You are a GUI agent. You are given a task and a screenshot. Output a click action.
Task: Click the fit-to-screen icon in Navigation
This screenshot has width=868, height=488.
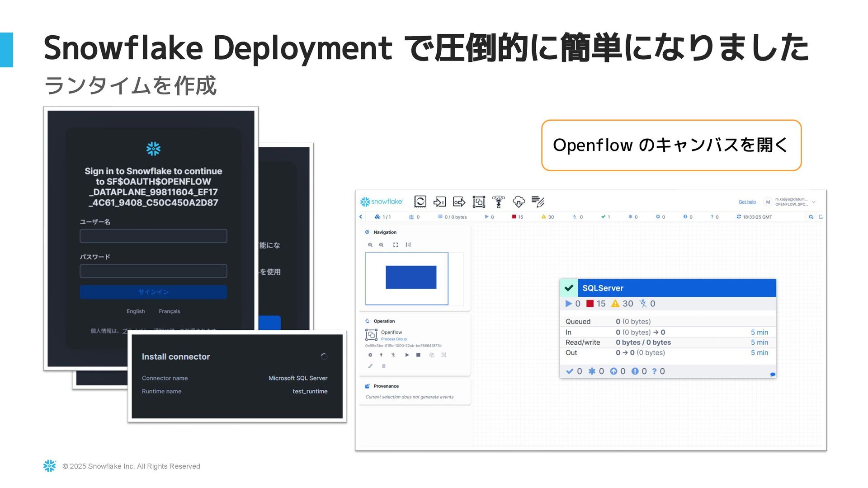(396, 245)
